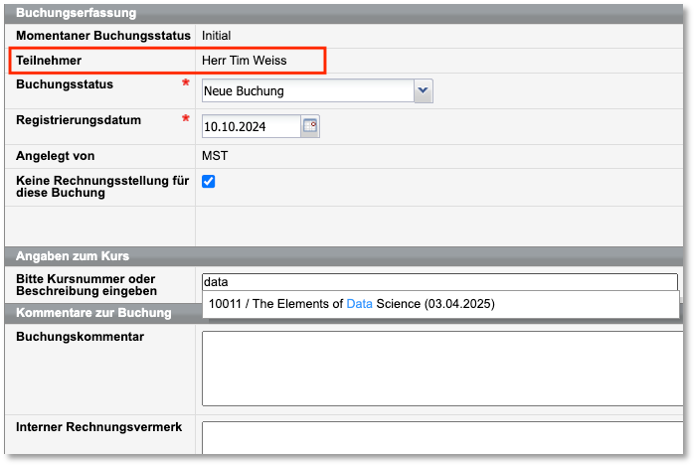This screenshot has height=468, width=696.
Task: Choose suggestion 10011 / The Elements of Data Science
Action: [440, 304]
